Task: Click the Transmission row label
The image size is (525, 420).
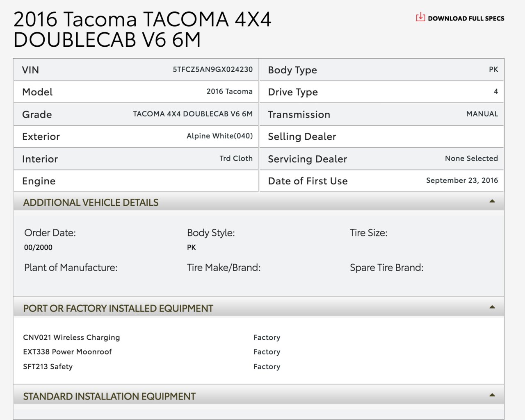Action: [299, 115]
